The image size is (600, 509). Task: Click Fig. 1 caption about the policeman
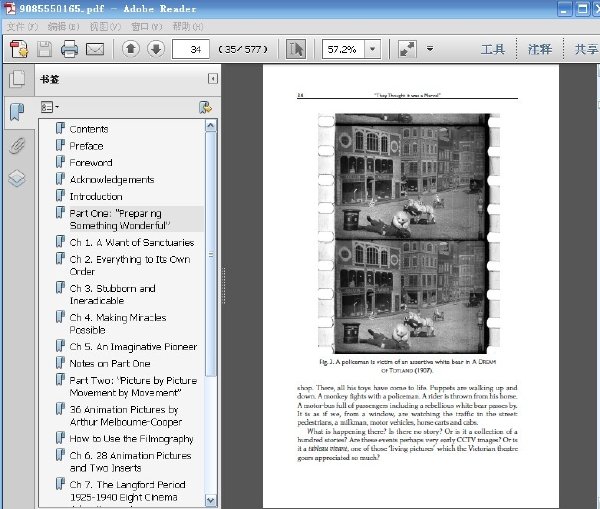[x=408, y=366]
